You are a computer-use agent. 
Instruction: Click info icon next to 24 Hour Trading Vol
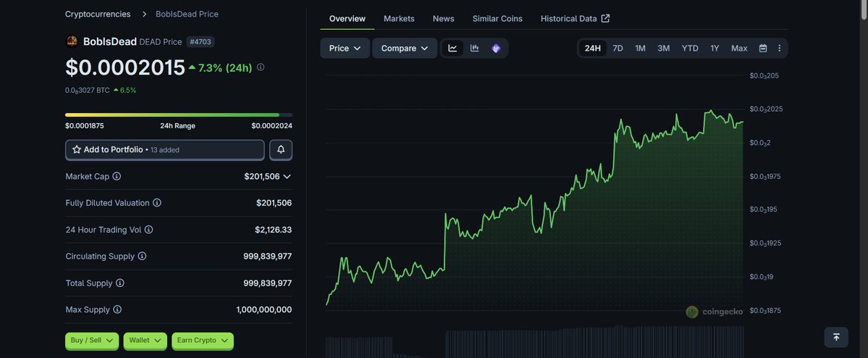tap(149, 230)
